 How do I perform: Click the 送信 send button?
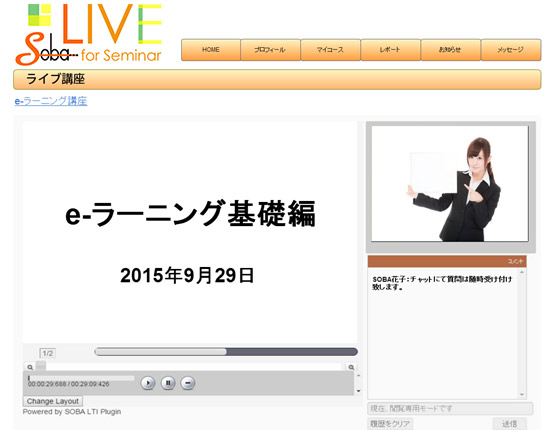point(509,423)
